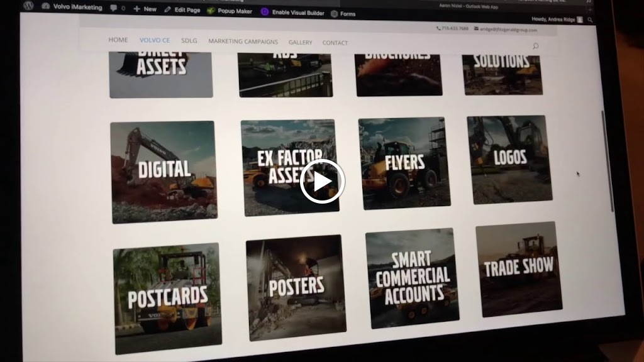The height and width of the screenshot is (362, 644).
Task: Open Forms in the admin bar
Action: [343, 14]
